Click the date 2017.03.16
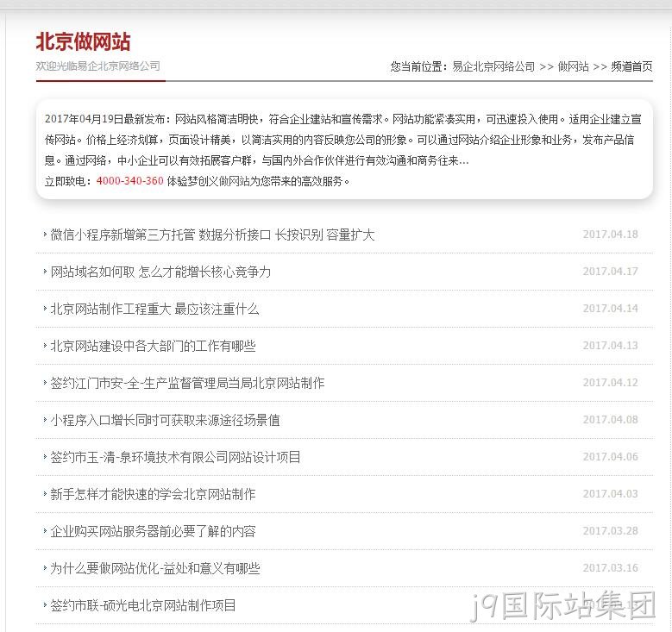This screenshot has height=632, width=672. 610,567
